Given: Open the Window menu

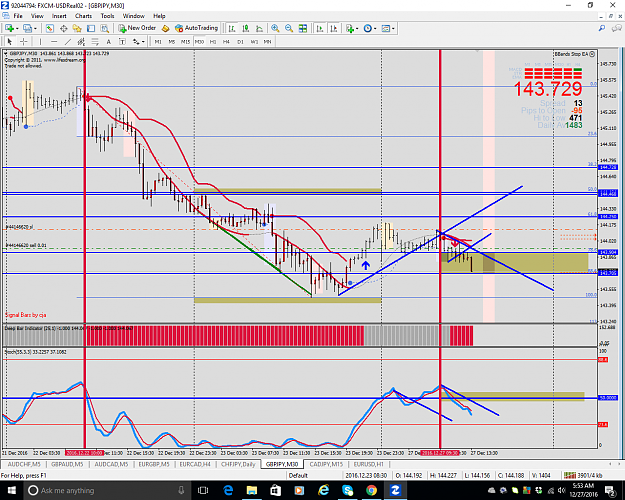Looking at the screenshot, I should click(x=134, y=16).
